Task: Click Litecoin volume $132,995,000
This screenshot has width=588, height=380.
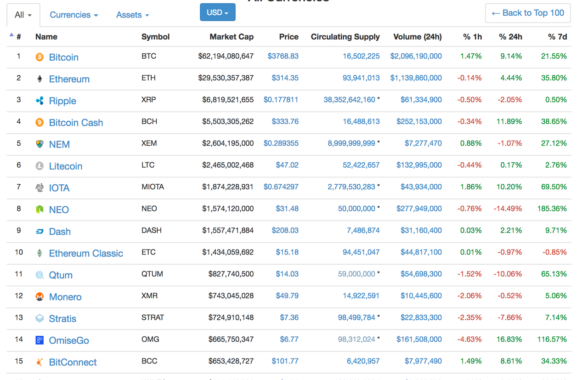Action: (419, 165)
